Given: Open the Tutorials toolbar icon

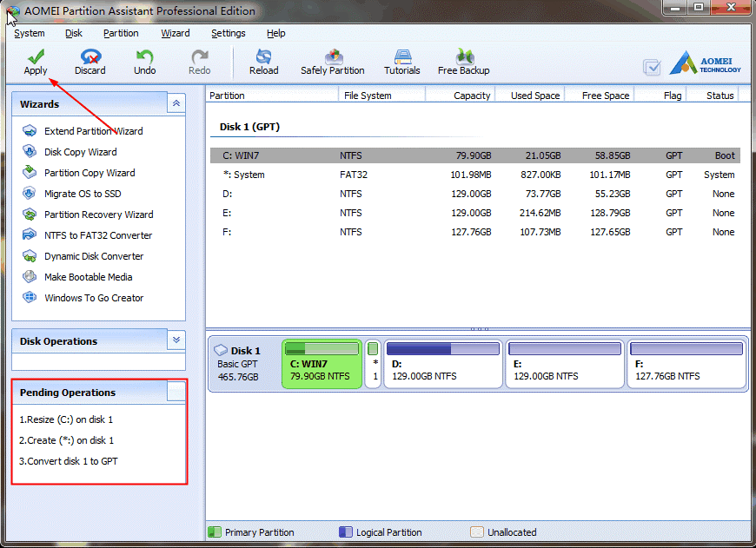Looking at the screenshot, I should pyautogui.click(x=402, y=56).
